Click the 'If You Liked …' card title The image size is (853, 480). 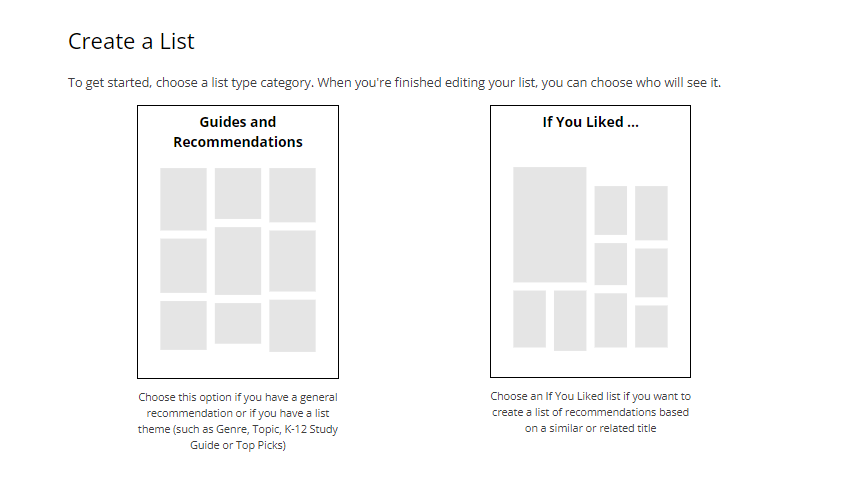point(590,122)
